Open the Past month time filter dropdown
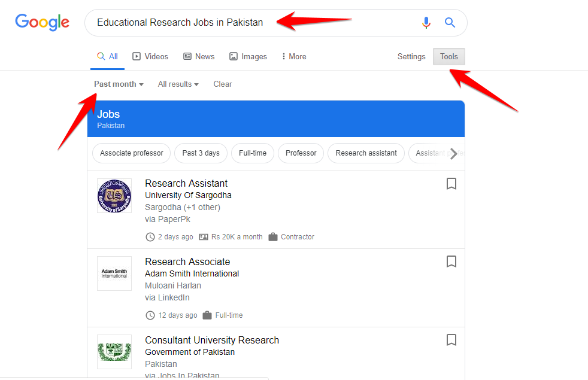The height and width of the screenshot is (380, 588). coord(119,84)
